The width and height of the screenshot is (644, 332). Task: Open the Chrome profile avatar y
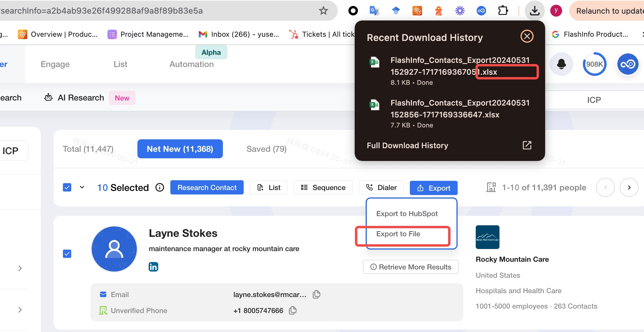(x=556, y=11)
